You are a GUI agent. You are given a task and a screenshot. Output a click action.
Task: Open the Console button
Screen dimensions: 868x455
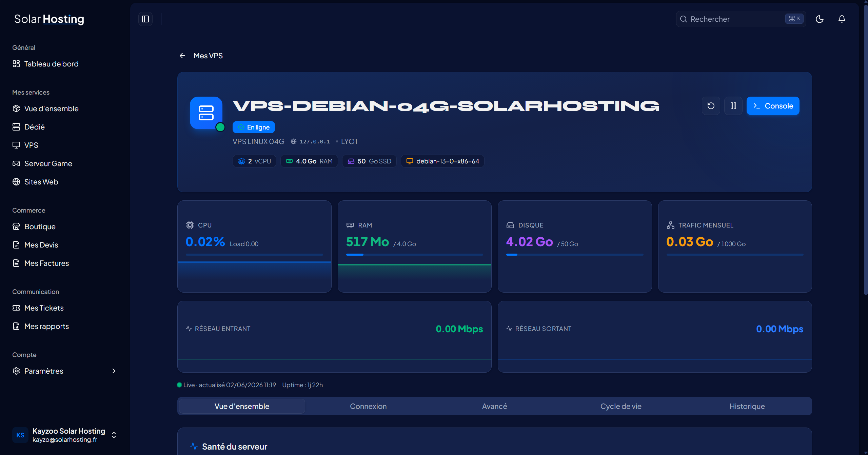pos(773,106)
